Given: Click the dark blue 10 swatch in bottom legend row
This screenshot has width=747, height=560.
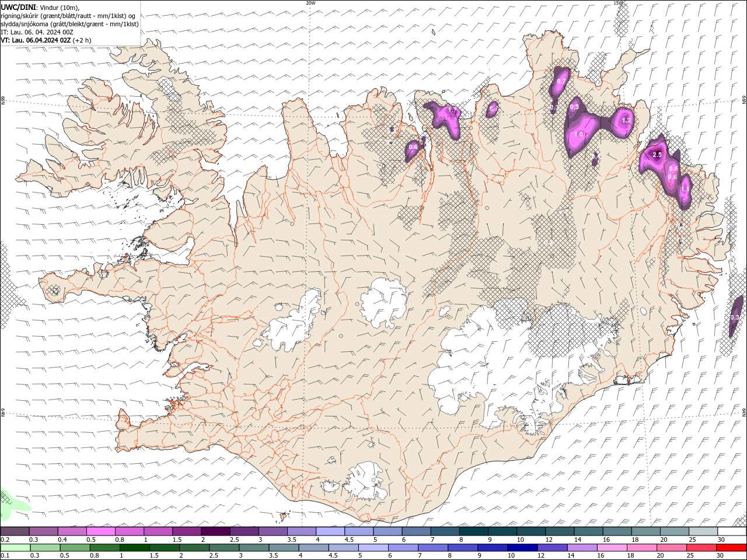Looking at the screenshot, I should click(x=522, y=548).
